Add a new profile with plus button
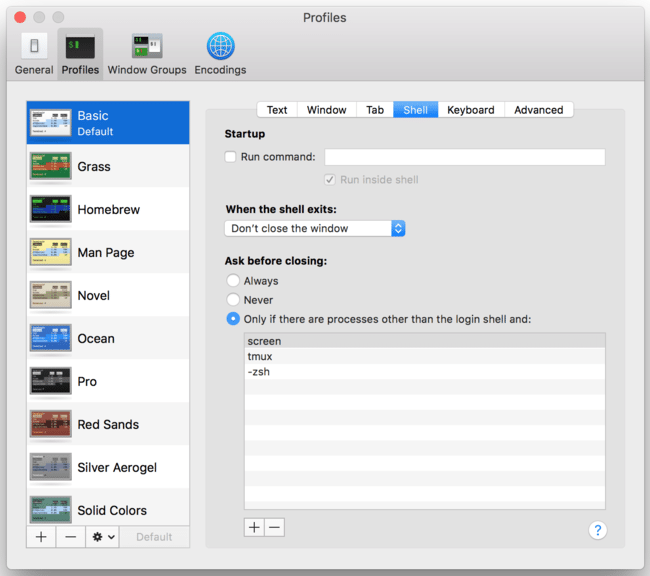Screen dimensions: 650x576 click(41, 537)
